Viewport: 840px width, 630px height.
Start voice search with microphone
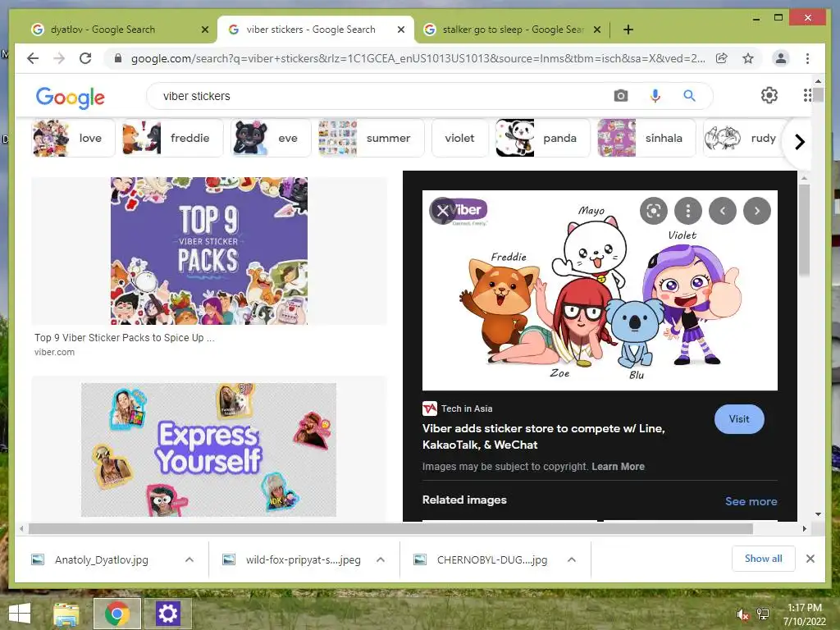[655, 96]
